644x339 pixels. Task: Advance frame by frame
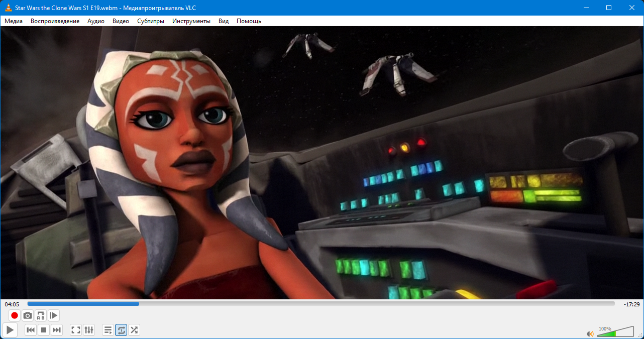coord(54,315)
